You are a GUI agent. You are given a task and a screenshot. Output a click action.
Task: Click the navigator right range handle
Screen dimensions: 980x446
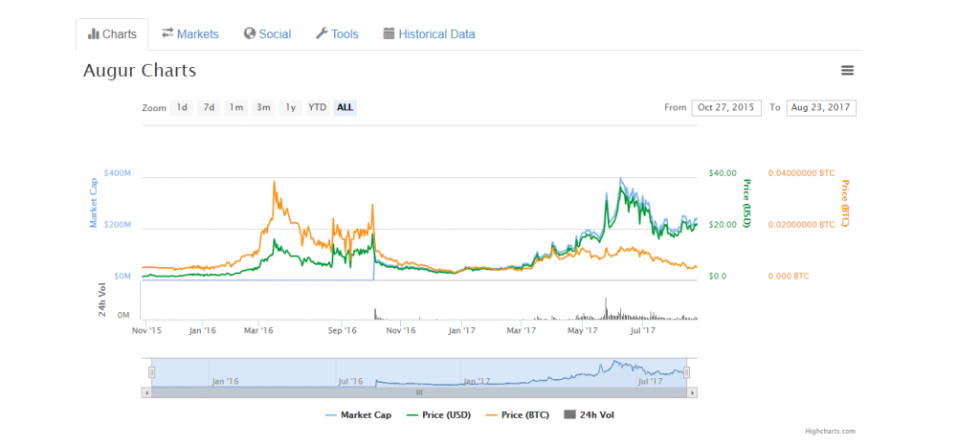687,372
